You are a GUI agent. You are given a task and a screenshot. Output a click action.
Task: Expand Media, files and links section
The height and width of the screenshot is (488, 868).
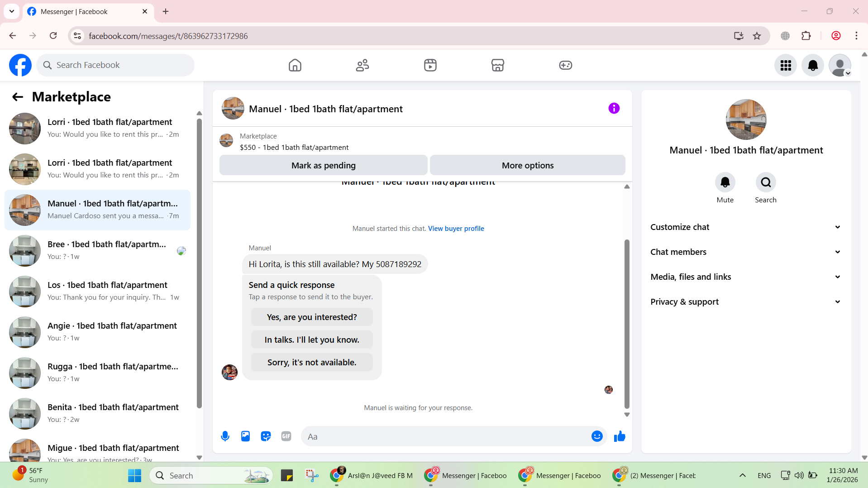(x=746, y=277)
